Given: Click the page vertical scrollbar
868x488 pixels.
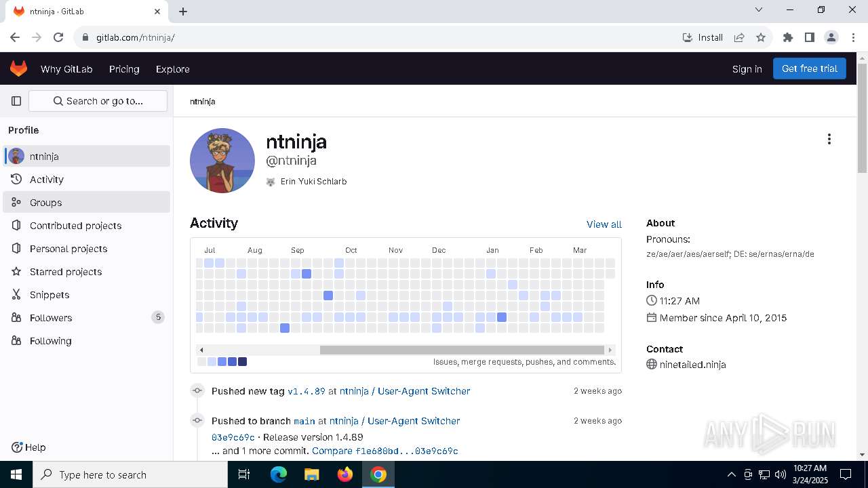Looking at the screenshot, I should point(862,119).
